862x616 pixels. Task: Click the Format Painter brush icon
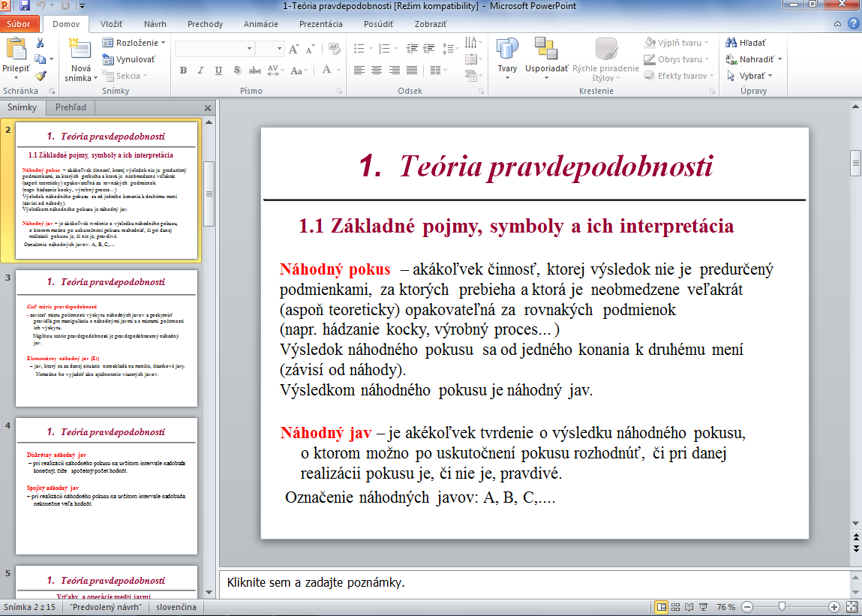[41, 76]
